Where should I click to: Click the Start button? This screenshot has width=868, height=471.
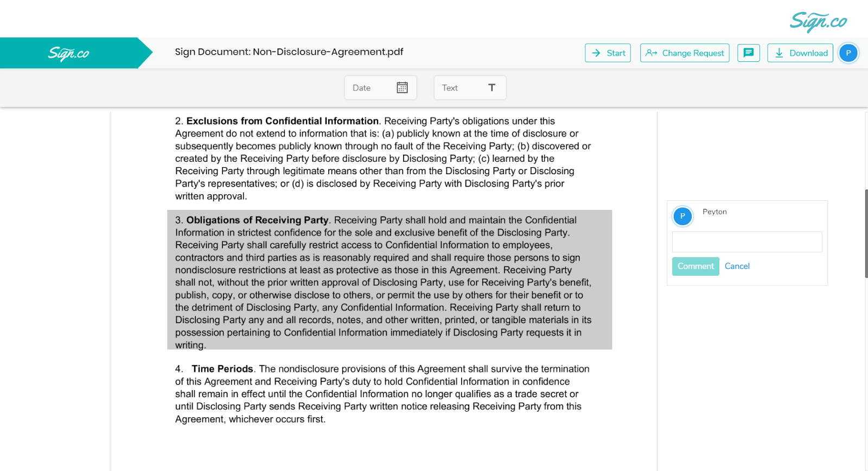tap(608, 53)
